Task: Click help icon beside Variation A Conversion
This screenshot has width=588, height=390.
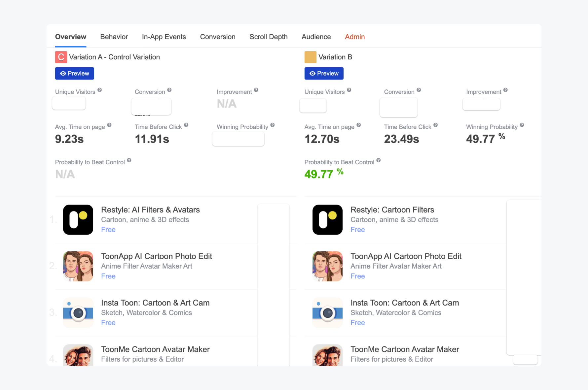Action: (169, 90)
